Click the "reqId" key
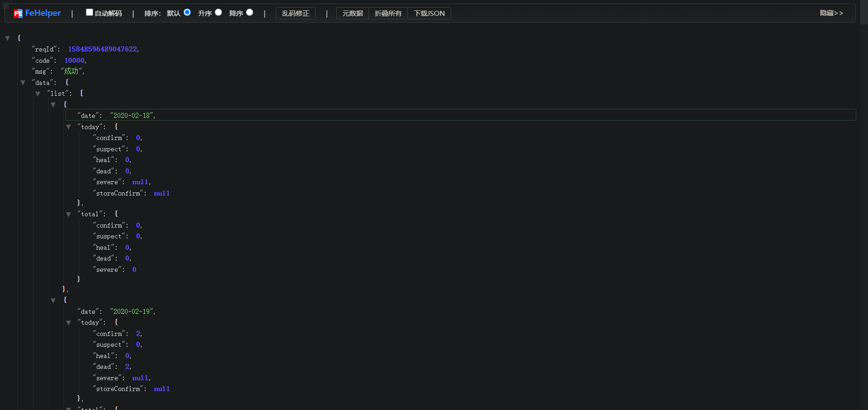The width and height of the screenshot is (868, 410). tap(44, 49)
